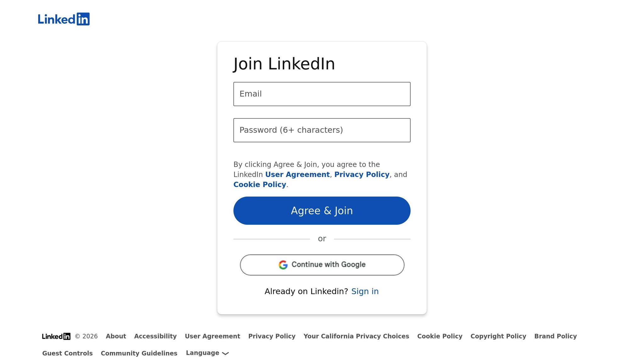Image resolution: width=644 pixels, height=362 pixels.
Task: Open Your California Privacy Choices
Action: pyautogui.click(x=356, y=336)
